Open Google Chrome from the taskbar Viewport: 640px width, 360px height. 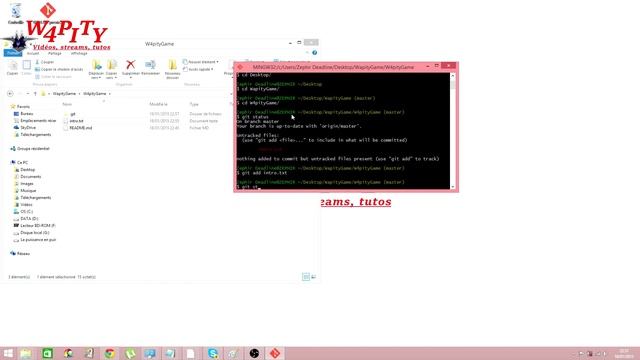pyautogui.click(x=110, y=353)
